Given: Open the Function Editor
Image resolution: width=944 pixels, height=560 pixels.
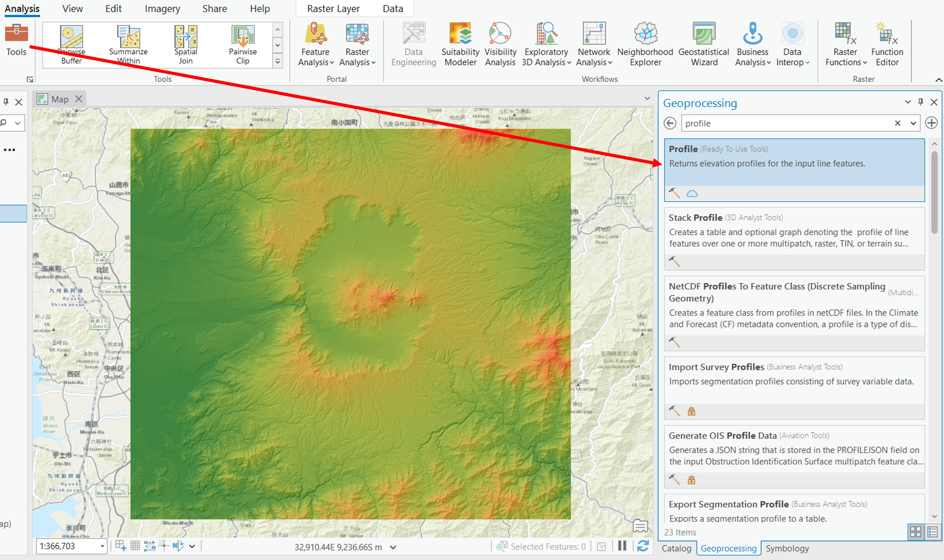Looking at the screenshot, I should pos(887,45).
